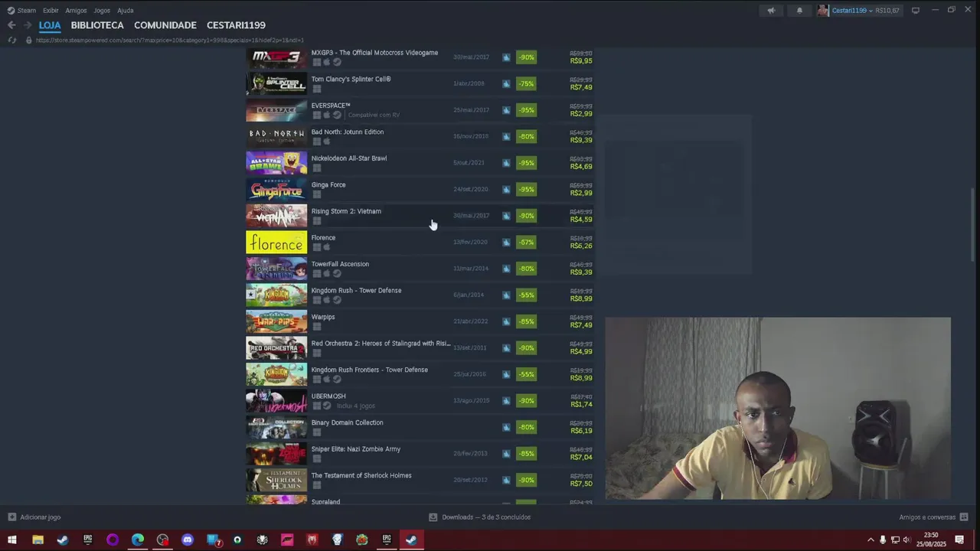
Task: Open the Windows Start menu
Action: [x=12, y=540]
